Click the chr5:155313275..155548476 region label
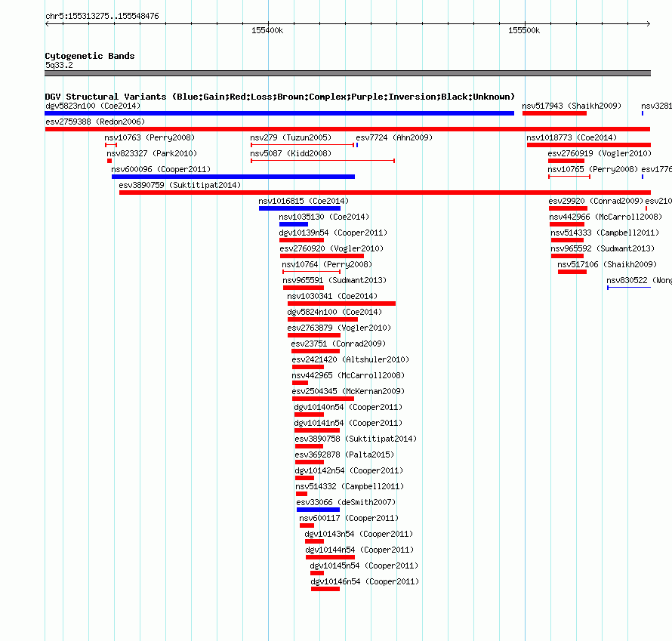Image resolution: width=672 pixels, height=641 pixels. (x=102, y=17)
